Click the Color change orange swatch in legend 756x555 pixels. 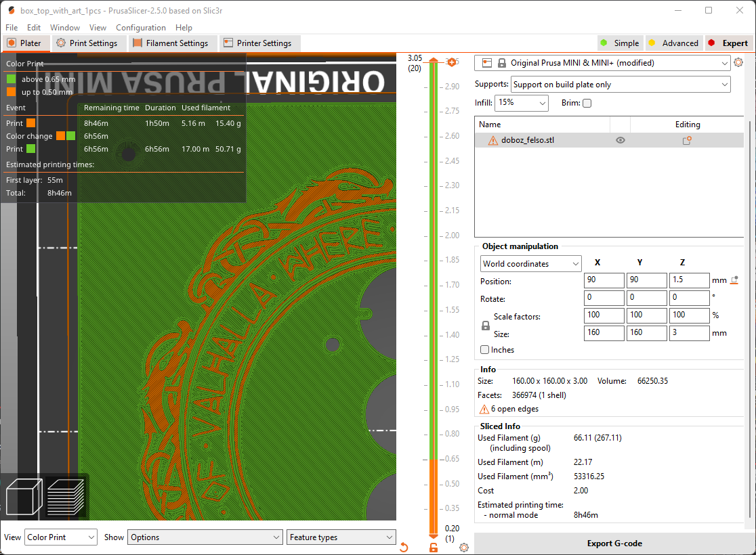60,136
